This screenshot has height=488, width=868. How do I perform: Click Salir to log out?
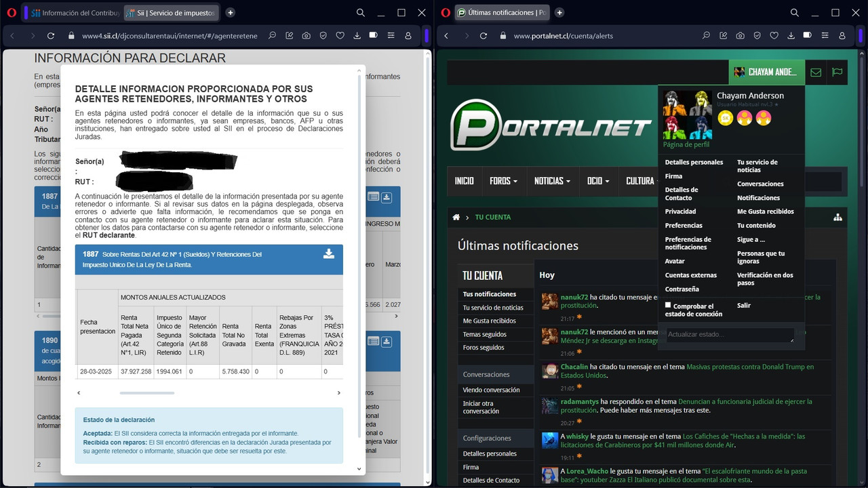click(744, 306)
